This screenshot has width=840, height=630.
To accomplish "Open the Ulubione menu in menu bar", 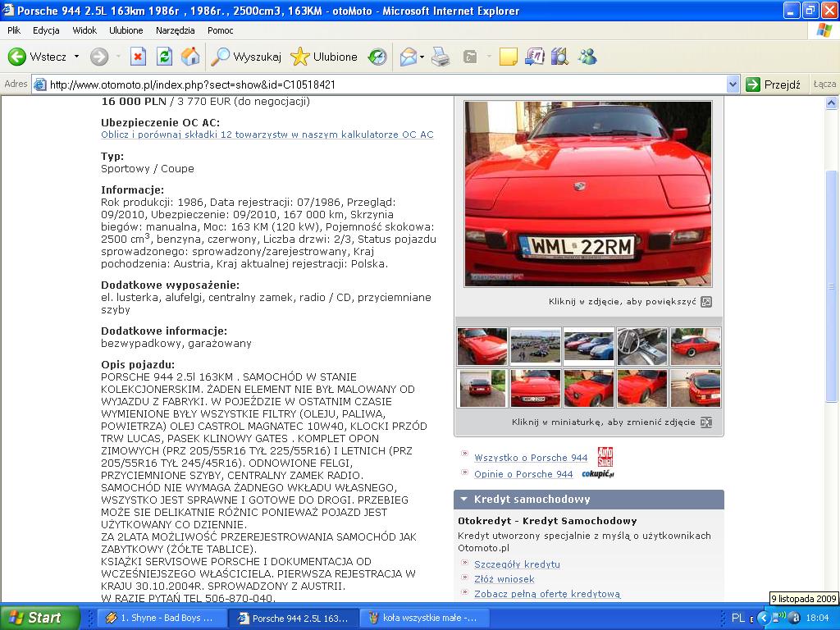I will [x=126, y=30].
